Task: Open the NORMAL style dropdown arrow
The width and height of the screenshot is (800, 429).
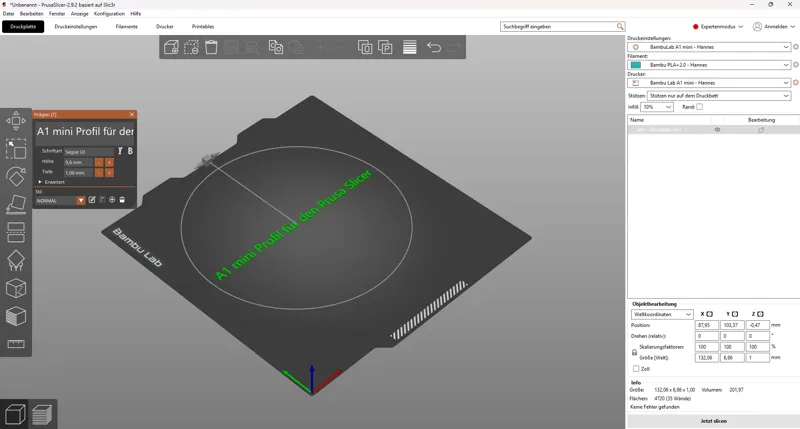Action: click(81, 200)
